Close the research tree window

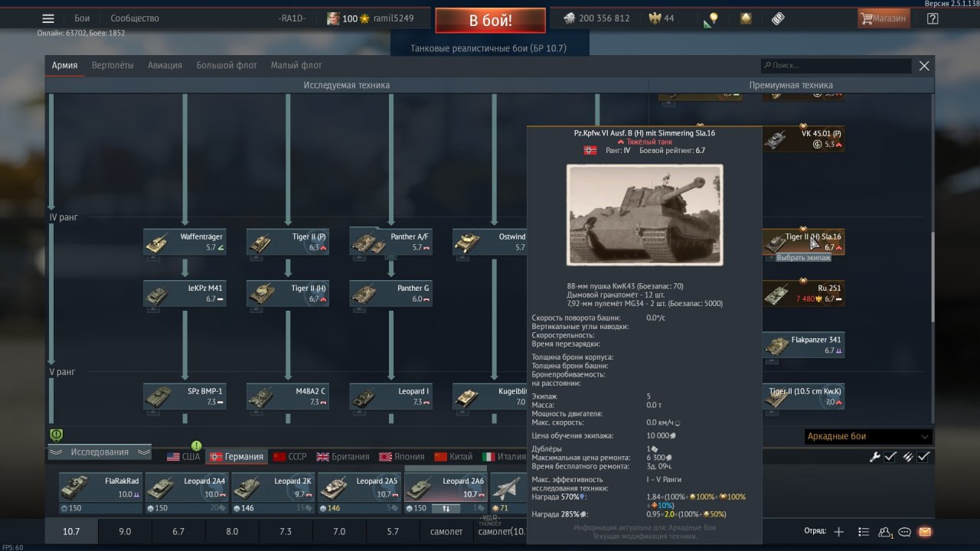(x=924, y=66)
